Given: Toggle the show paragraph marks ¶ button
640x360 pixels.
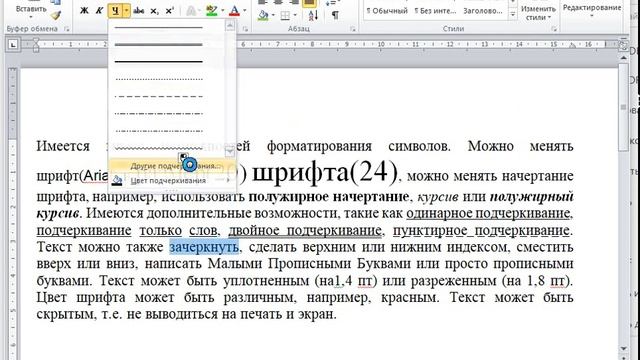Looking at the screenshot, I should click(335, 16).
